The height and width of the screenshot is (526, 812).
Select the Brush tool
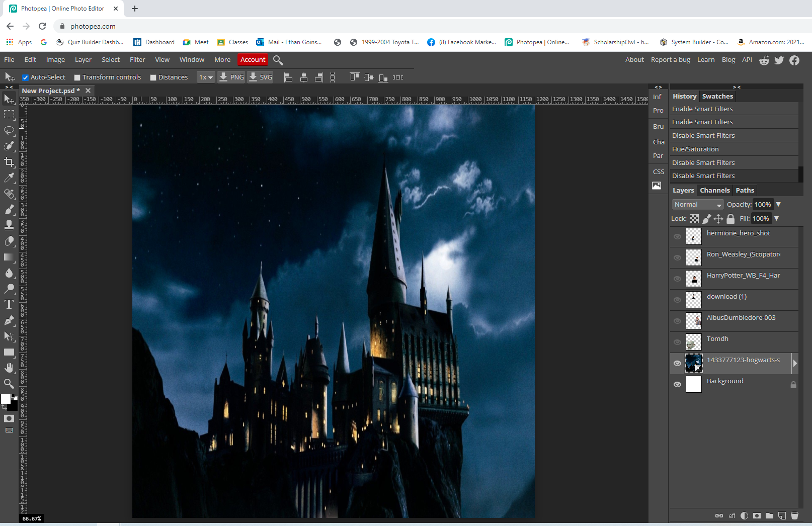[9, 209]
